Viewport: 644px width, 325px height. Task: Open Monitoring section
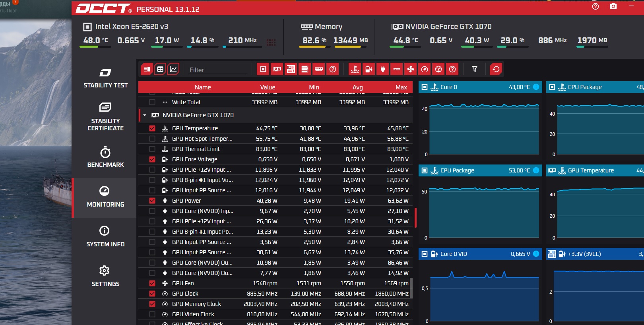[105, 197]
